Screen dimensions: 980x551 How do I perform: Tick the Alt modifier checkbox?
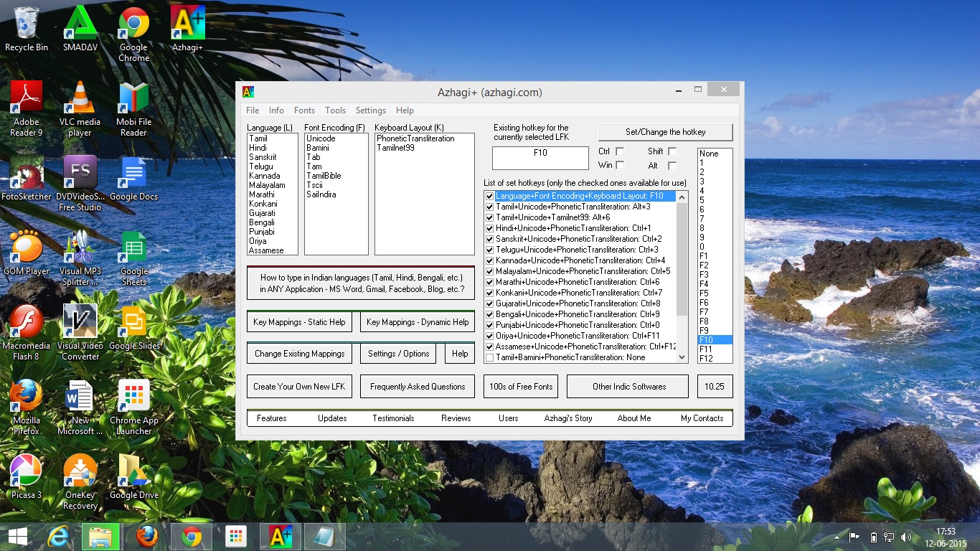tap(672, 165)
